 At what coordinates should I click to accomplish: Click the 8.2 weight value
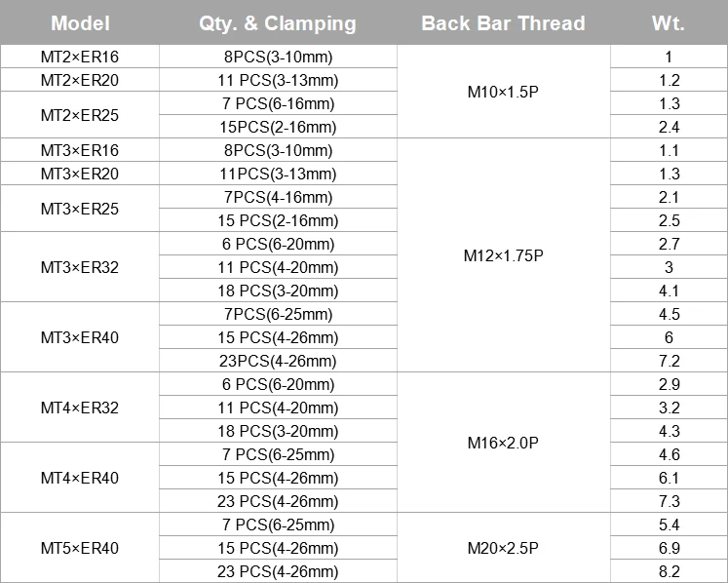[669, 571]
